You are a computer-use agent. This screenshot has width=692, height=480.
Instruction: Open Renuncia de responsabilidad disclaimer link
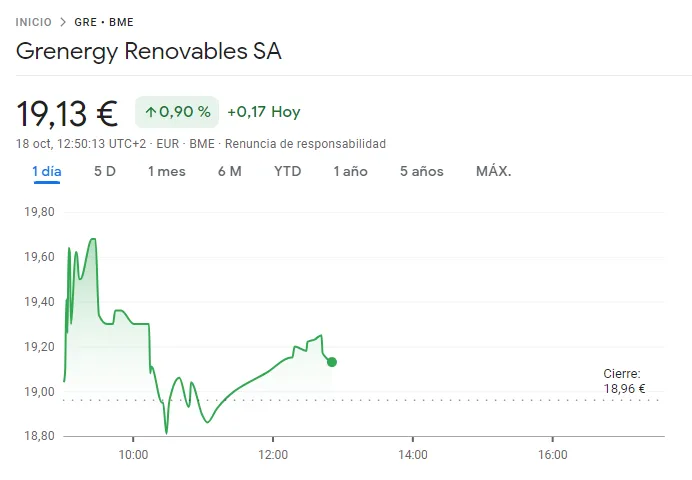[x=305, y=144]
